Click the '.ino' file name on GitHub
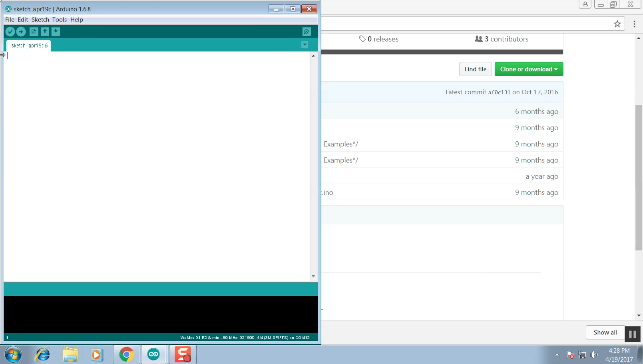The image size is (643, 364). pos(328,193)
